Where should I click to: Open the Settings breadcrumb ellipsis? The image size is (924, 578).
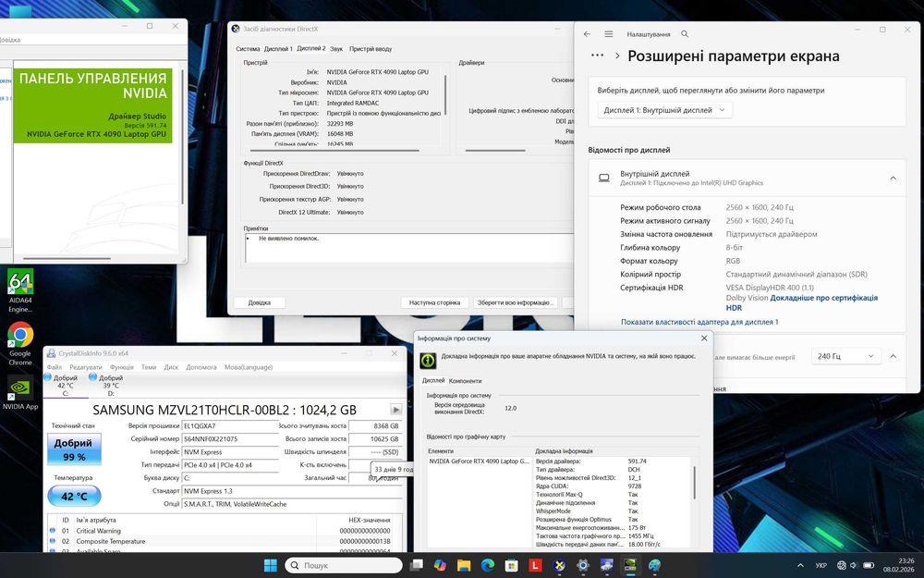click(597, 55)
